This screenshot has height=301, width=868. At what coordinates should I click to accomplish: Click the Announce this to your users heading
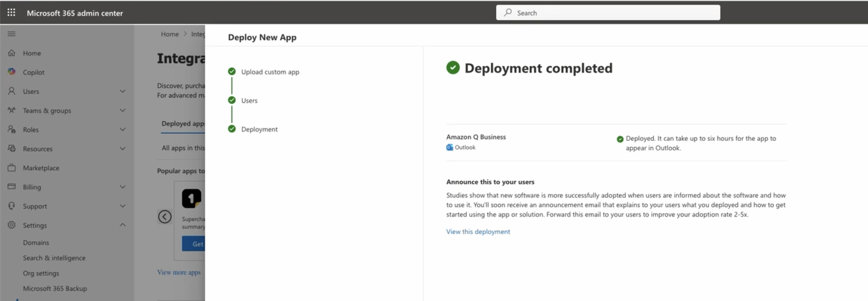490,182
